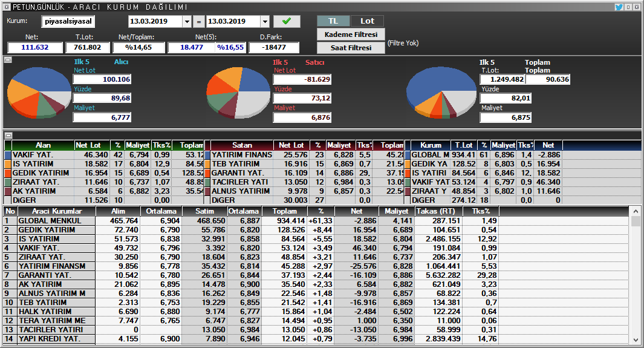Click the Twitter bird icon in title bar
This screenshot has height=348, width=644.
click(619, 7)
